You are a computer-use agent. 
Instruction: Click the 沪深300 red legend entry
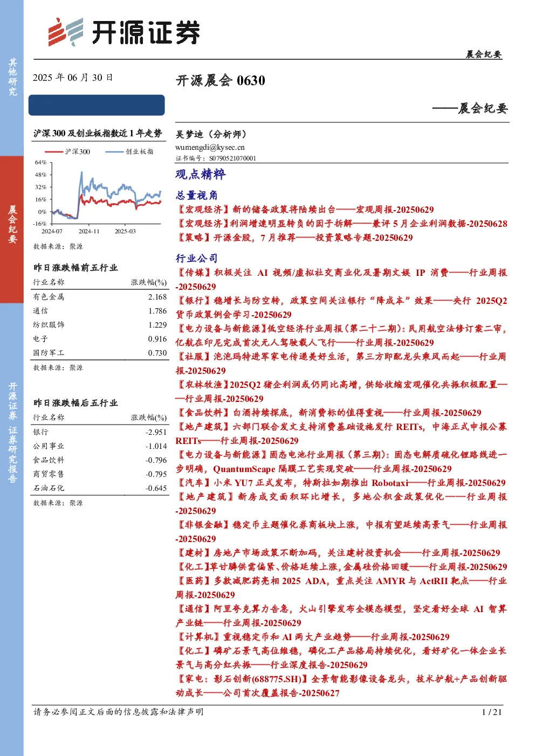(x=67, y=152)
